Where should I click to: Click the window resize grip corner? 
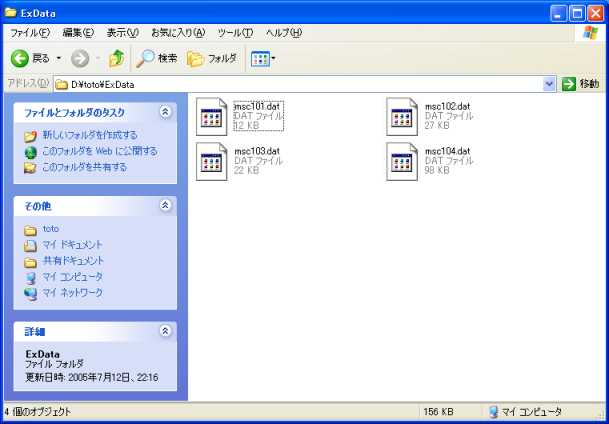click(x=600, y=415)
